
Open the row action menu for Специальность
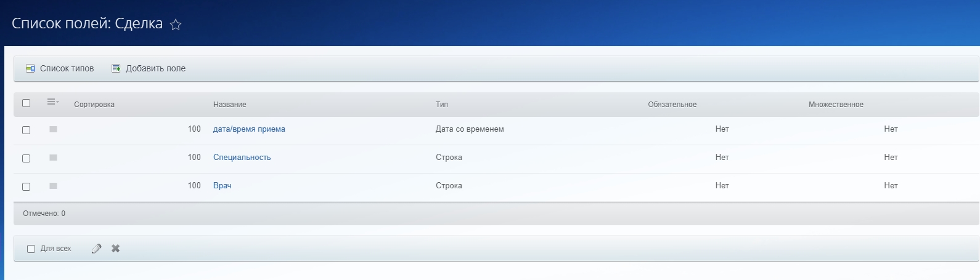tap(53, 158)
